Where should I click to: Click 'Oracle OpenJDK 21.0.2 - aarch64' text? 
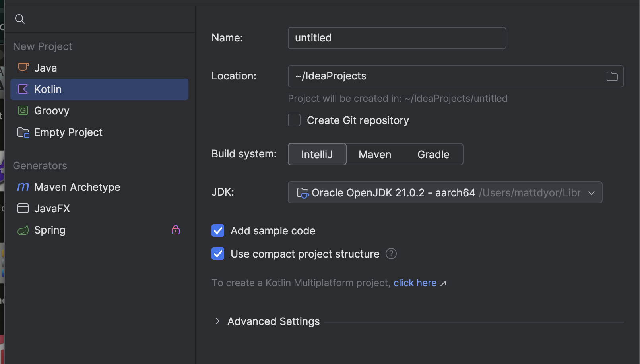point(394,193)
